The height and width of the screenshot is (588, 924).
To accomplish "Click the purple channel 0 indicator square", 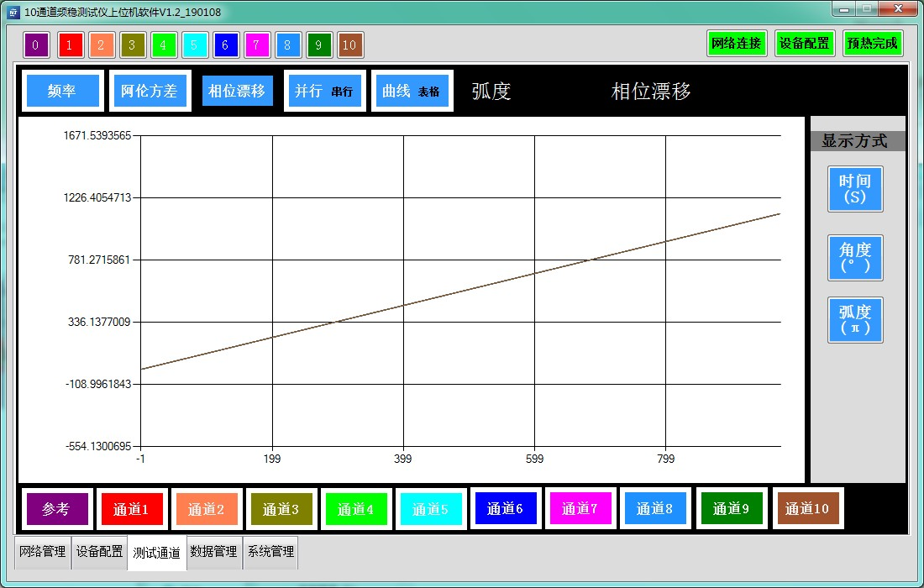I will coord(35,45).
